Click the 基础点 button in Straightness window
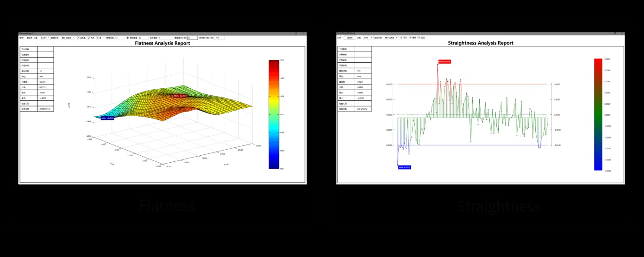This screenshot has height=257, width=644. pos(350,38)
